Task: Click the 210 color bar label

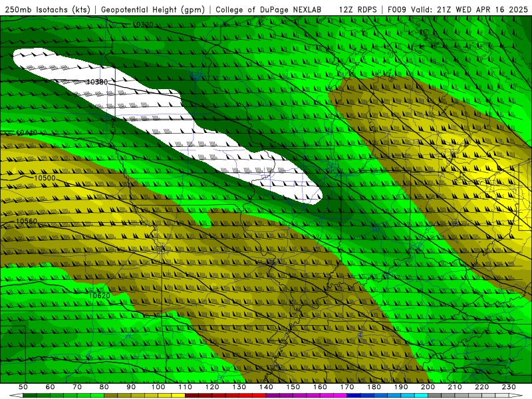Action: click(455, 387)
